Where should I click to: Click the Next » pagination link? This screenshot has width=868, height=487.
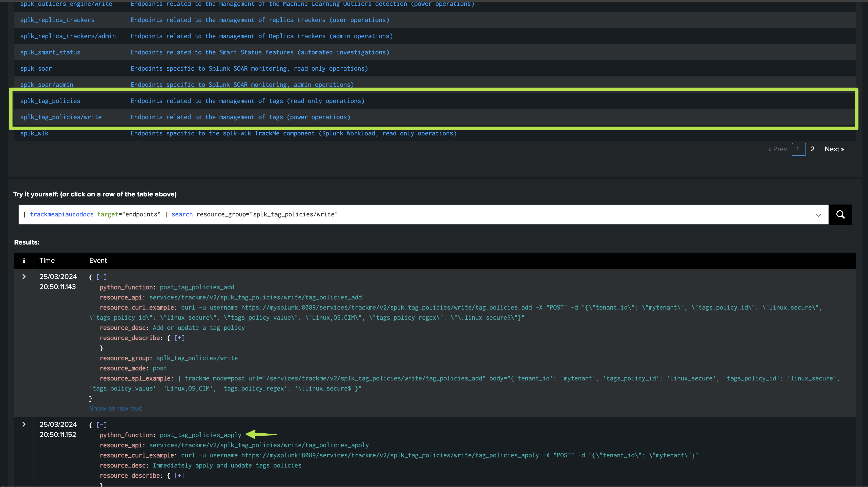click(x=834, y=149)
